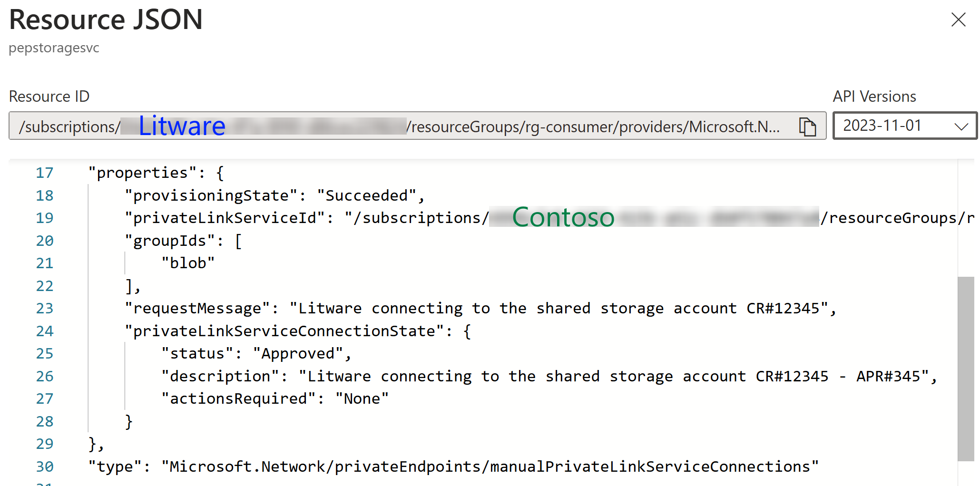Click "privateLinkServiceConnectionState" key
980x486 pixels.
pos(284,331)
